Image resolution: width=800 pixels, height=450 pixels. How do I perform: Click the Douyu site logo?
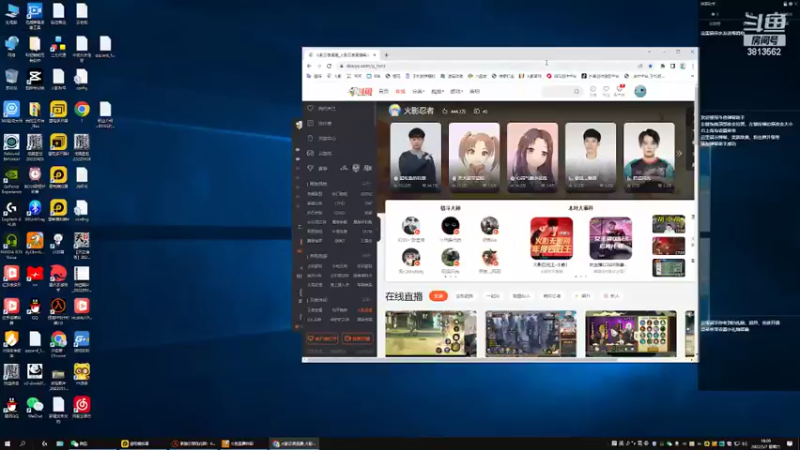(360, 91)
